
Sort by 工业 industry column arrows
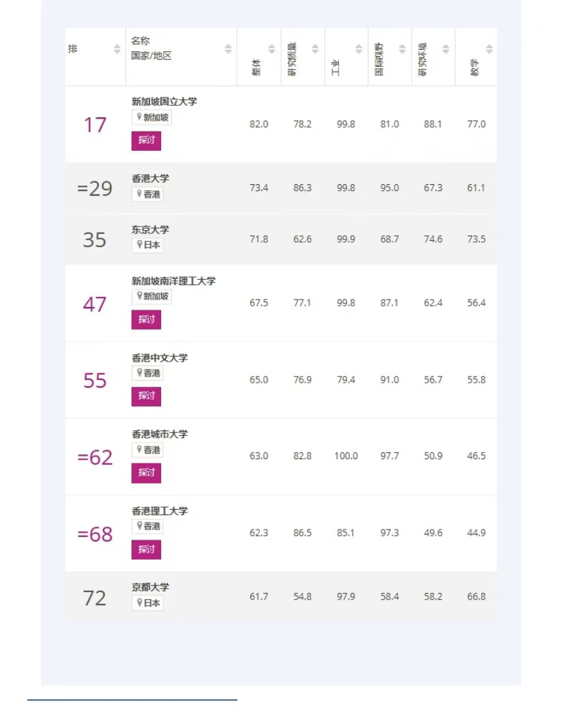pyautogui.click(x=359, y=48)
